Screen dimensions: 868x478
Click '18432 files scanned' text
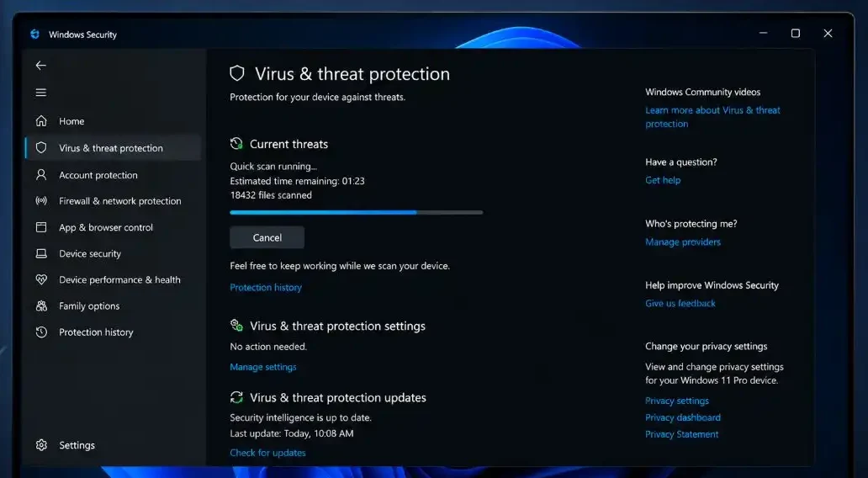[271, 195]
